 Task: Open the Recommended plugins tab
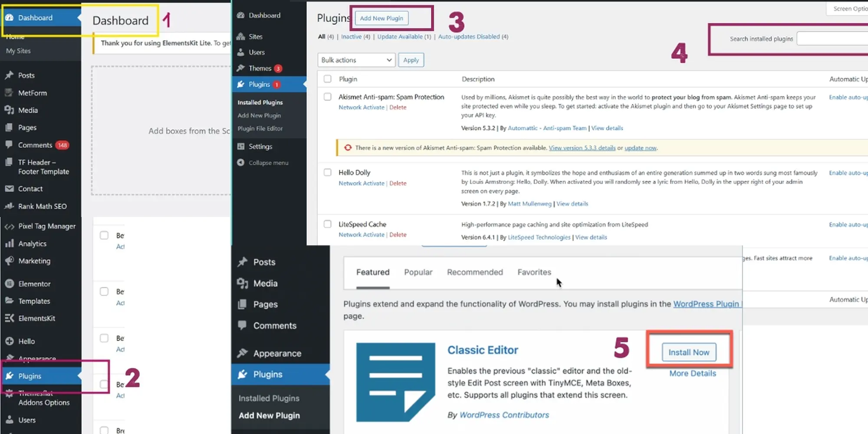(475, 272)
